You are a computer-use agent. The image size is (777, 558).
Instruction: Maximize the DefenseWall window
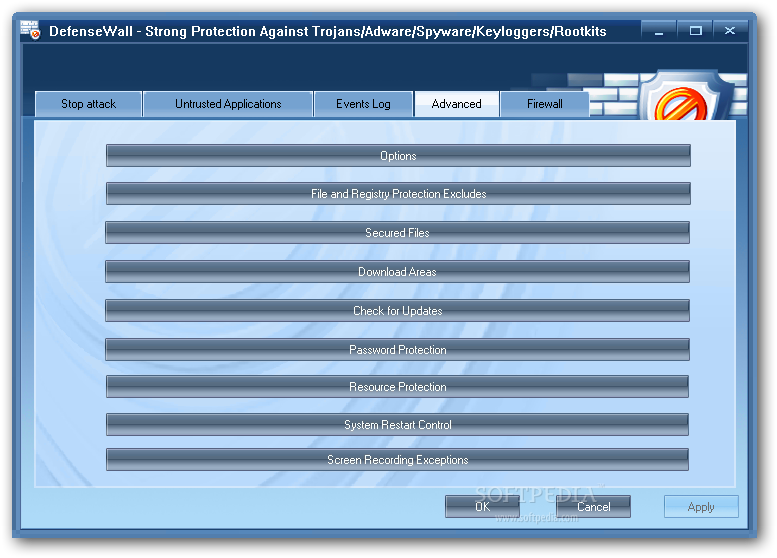(x=695, y=31)
